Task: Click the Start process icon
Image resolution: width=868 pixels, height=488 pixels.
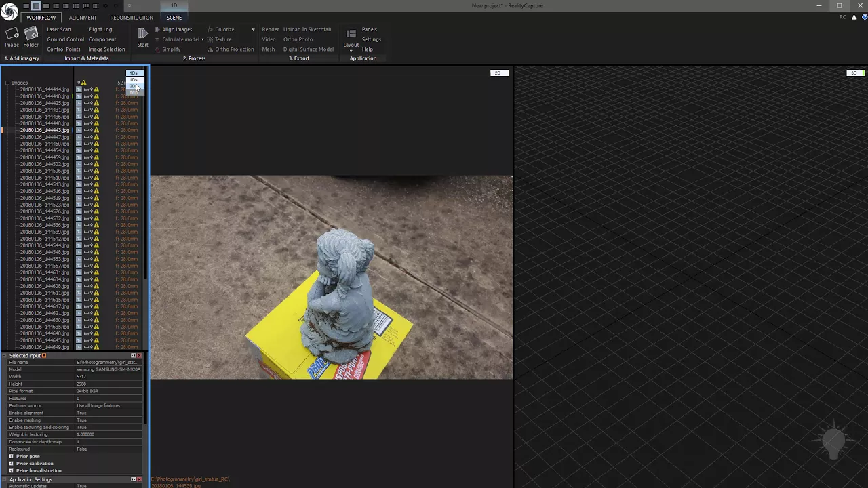Action: pyautogui.click(x=142, y=33)
